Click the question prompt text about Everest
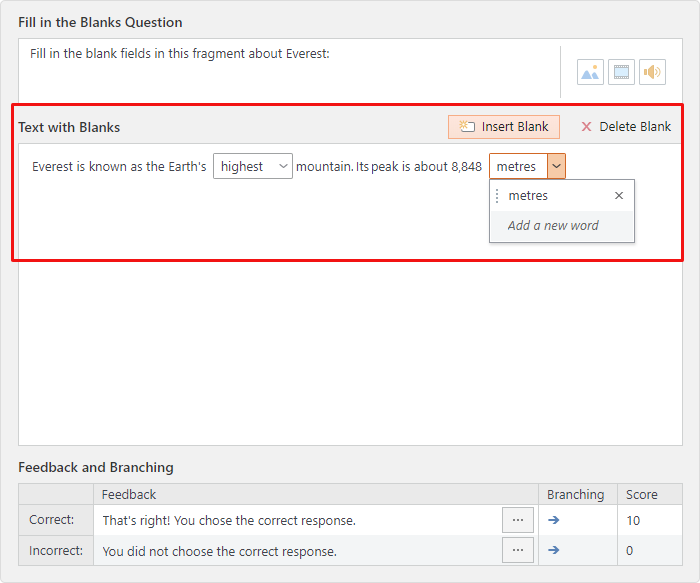Viewport: 700px width, 583px height. (x=179, y=54)
